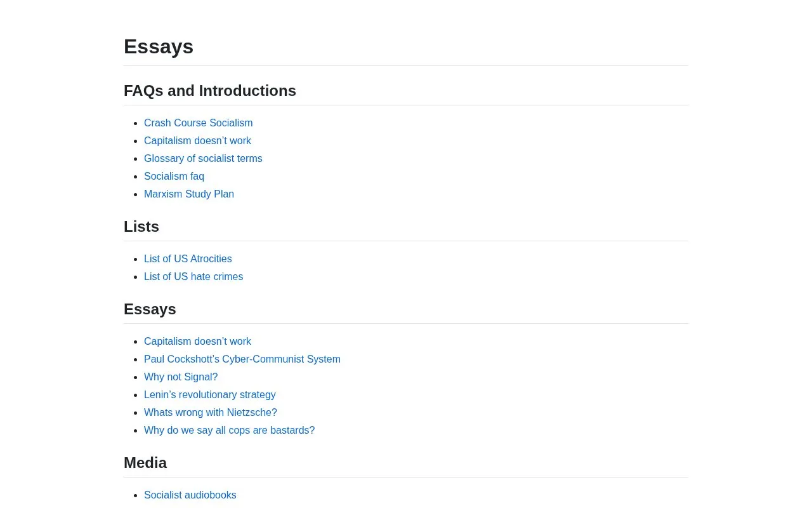The width and height of the screenshot is (812, 508).
Task: Click the Essays heading above the Cockshott link
Action: coord(150,309)
